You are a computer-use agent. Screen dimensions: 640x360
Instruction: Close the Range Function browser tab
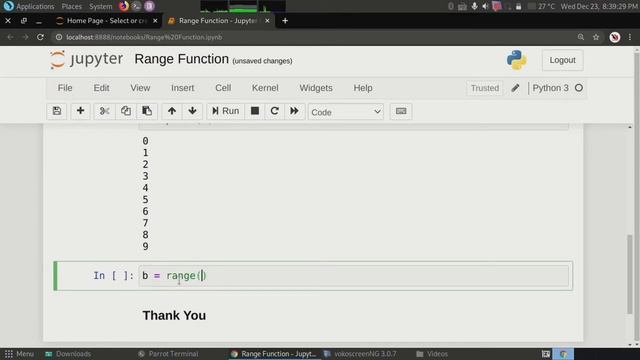267,20
